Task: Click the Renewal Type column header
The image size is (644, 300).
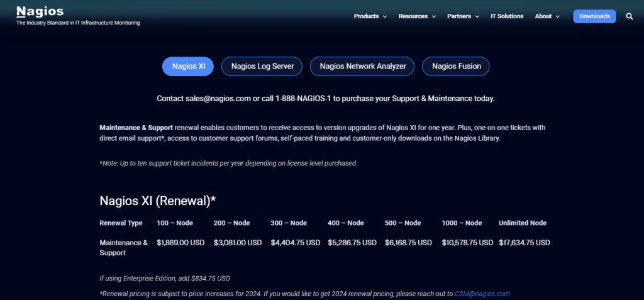Action: pos(121,223)
